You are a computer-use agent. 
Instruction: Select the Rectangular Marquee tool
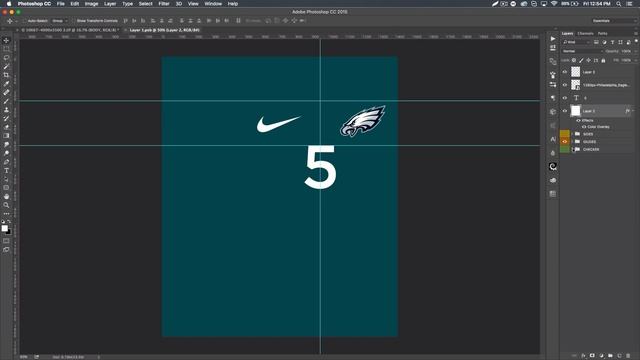[6, 49]
